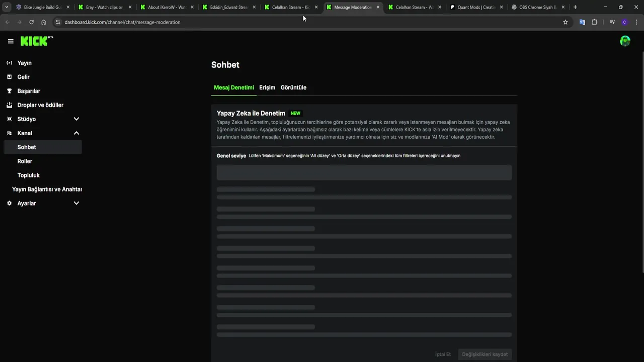The height and width of the screenshot is (362, 644).
Task: Switch to About iKerroW tab
Action: (x=167, y=7)
